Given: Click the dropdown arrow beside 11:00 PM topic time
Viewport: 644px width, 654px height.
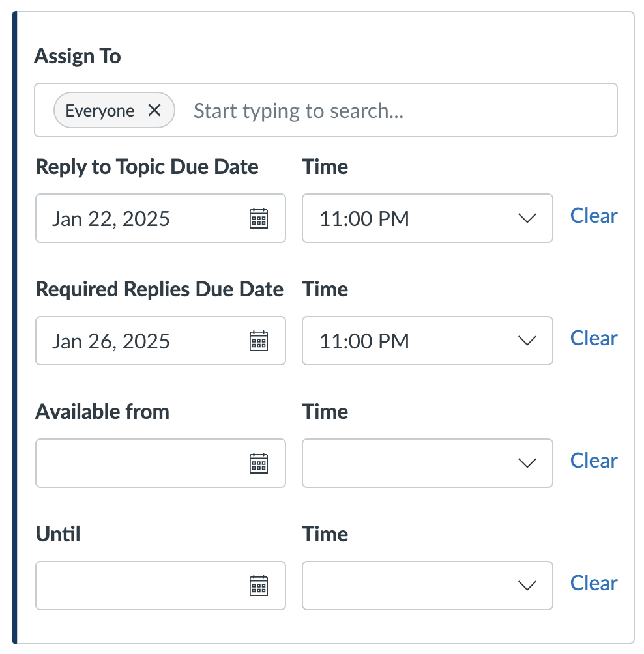Looking at the screenshot, I should 527,219.
